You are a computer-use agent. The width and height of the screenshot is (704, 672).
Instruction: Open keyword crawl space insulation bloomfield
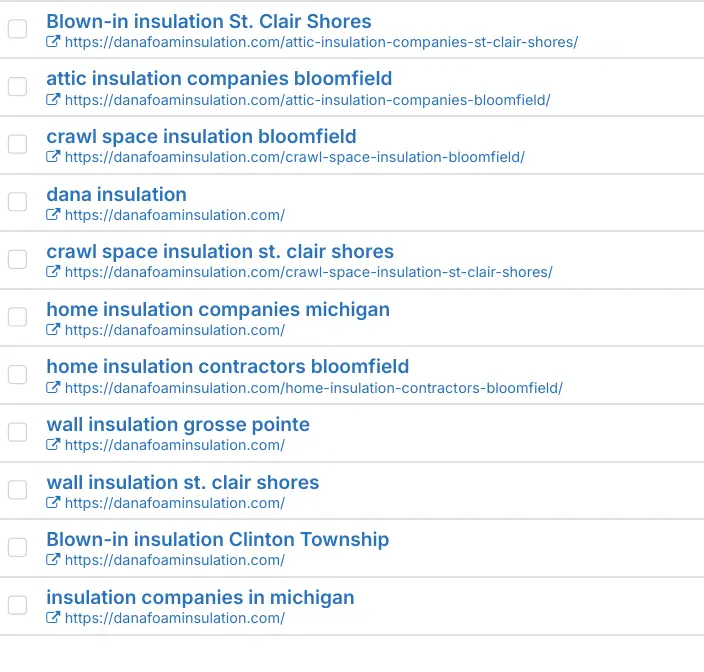(x=201, y=137)
